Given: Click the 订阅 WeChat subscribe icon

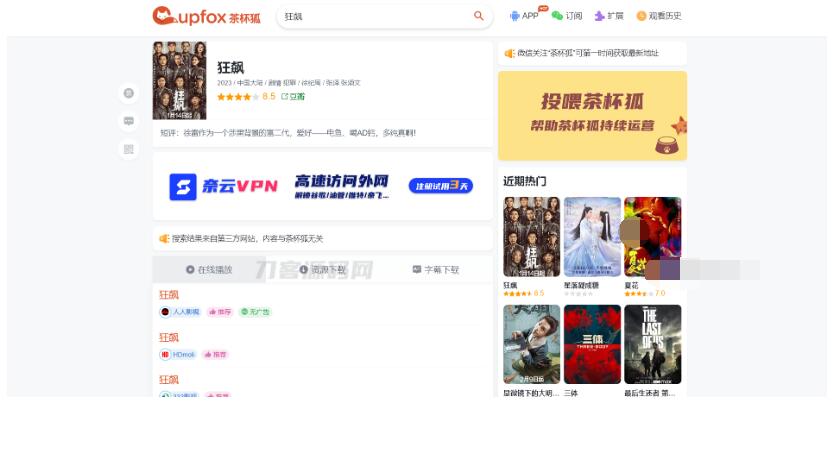Looking at the screenshot, I should coord(557,16).
